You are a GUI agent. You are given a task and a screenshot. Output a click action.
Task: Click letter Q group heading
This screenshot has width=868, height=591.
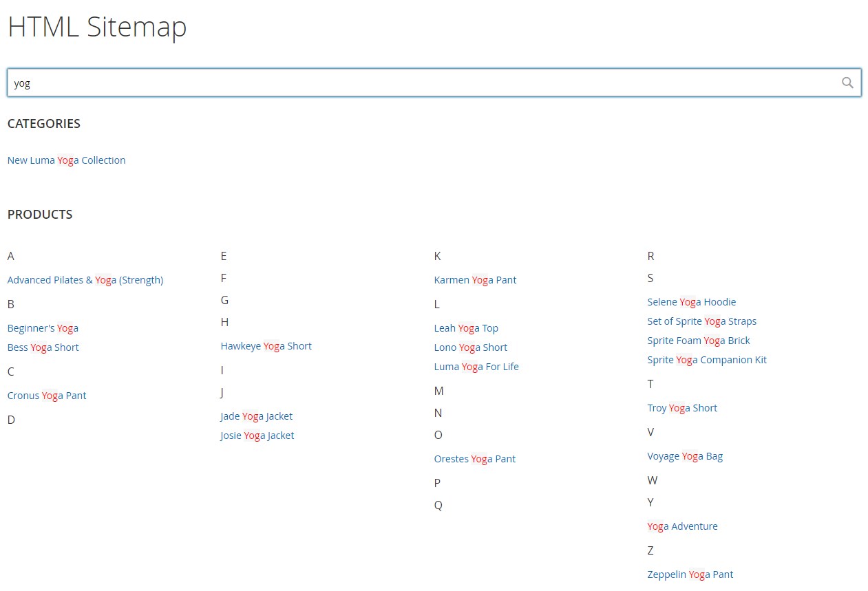[438, 505]
